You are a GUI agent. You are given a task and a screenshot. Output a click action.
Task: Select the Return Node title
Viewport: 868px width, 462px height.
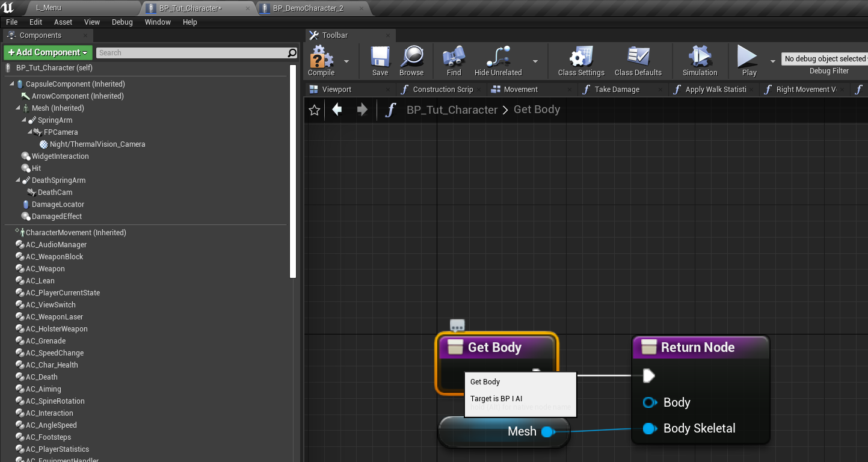pyautogui.click(x=698, y=347)
